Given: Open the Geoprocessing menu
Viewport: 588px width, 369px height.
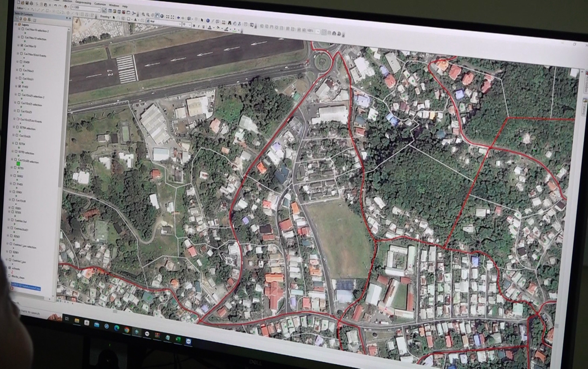Looking at the screenshot, I should pos(83,2).
